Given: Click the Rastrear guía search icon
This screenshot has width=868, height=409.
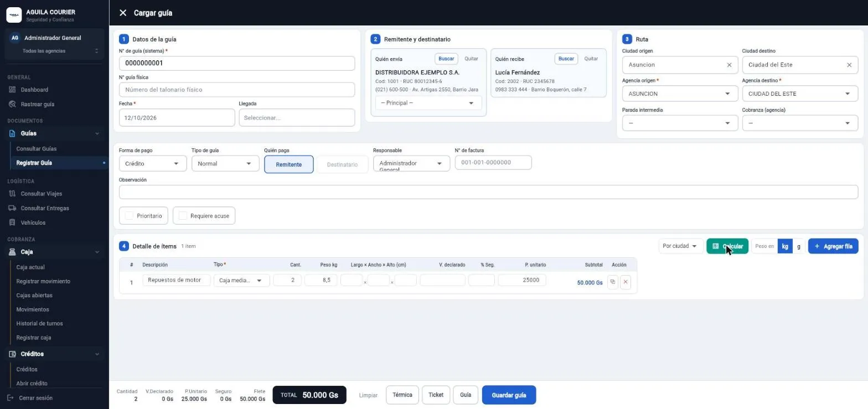Looking at the screenshot, I should click(12, 104).
